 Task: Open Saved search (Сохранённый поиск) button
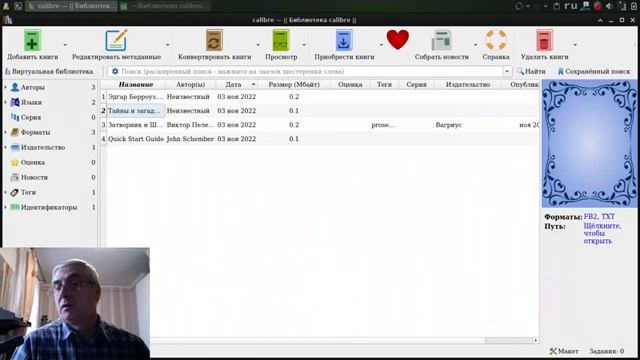(594, 71)
